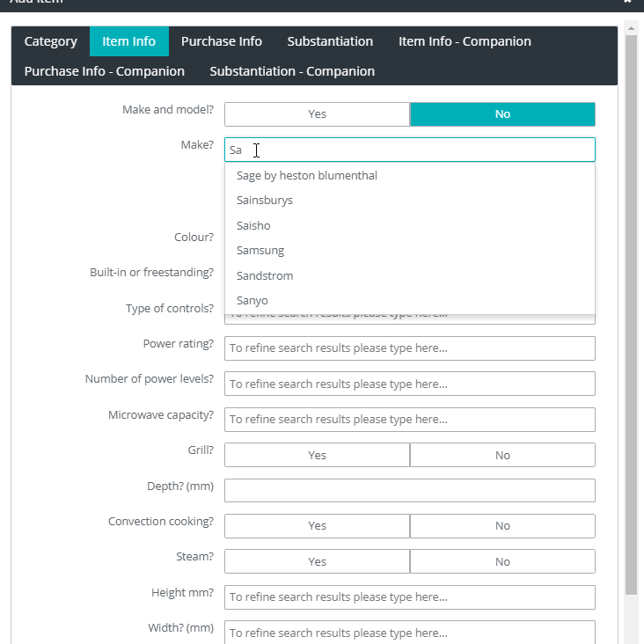Open the Microwave capacity field
The image size is (644, 644).
[x=409, y=420]
